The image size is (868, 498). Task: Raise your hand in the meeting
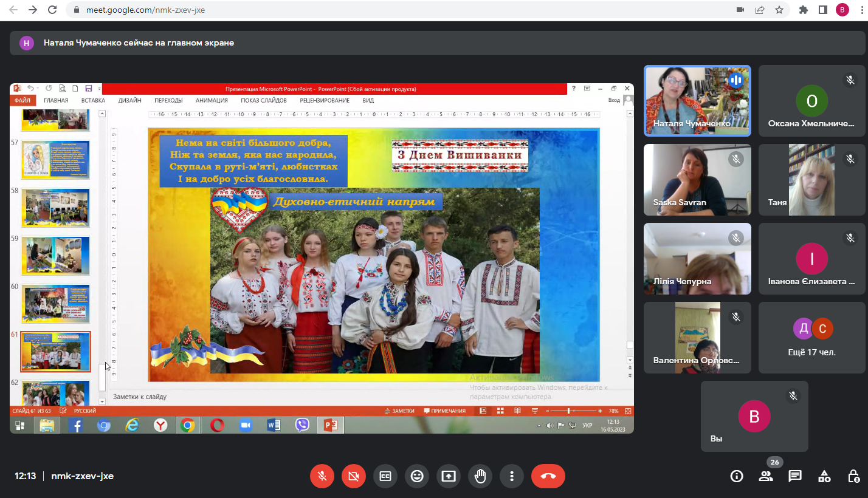pyautogui.click(x=480, y=476)
